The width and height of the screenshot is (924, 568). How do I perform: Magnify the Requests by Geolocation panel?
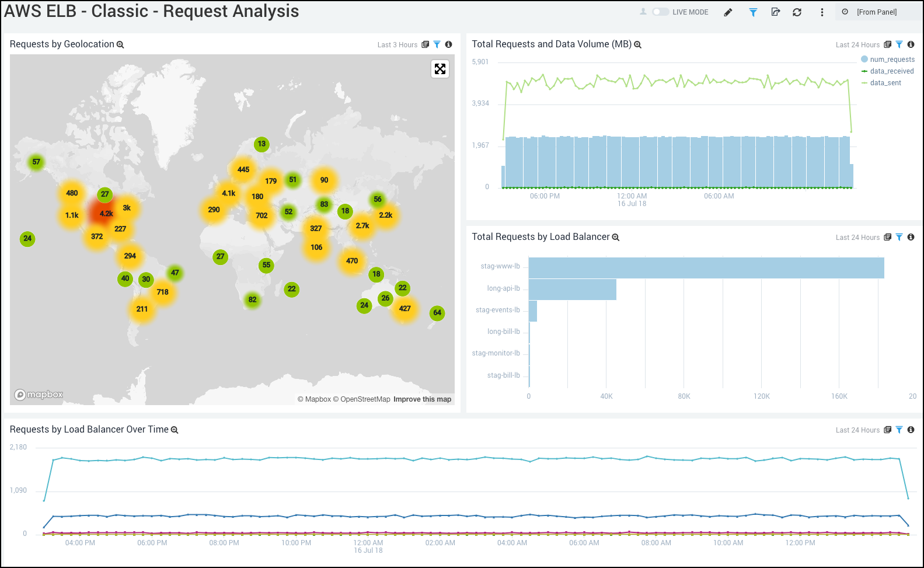(x=120, y=45)
